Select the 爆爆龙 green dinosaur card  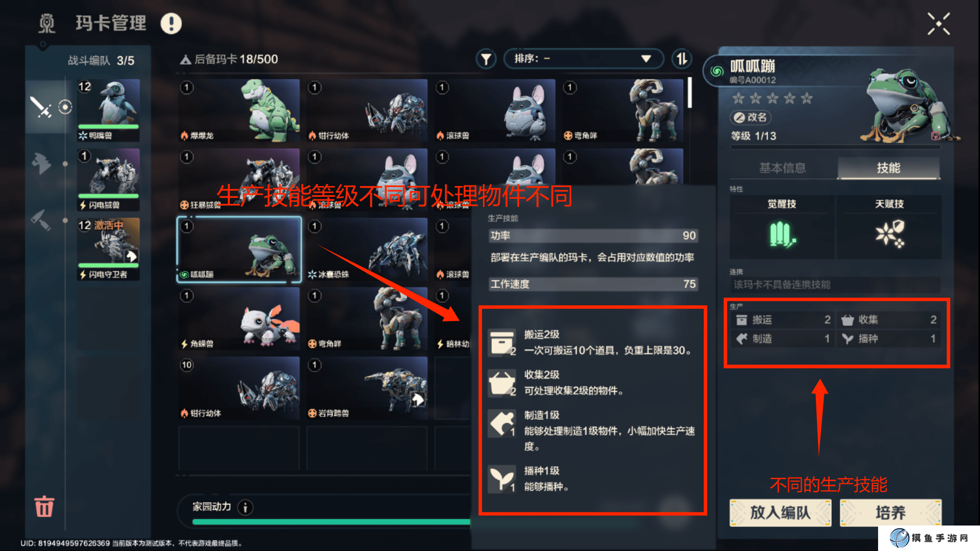pyautogui.click(x=239, y=110)
